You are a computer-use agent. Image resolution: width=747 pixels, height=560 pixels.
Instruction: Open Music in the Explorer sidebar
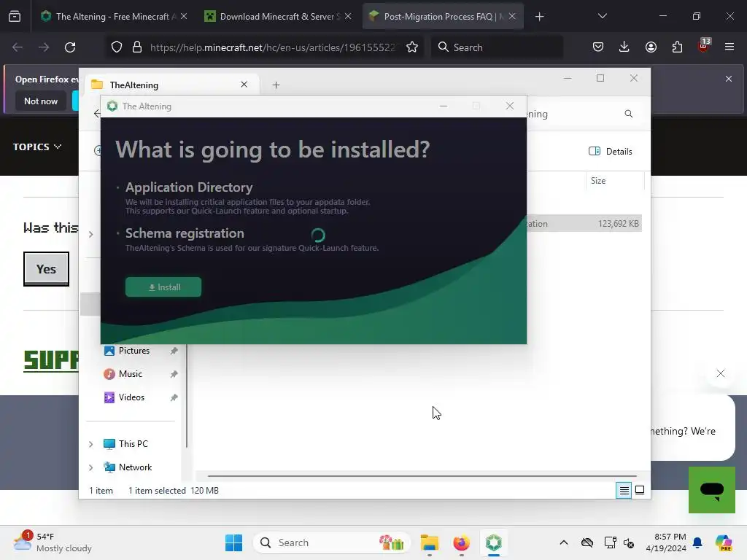coord(130,374)
